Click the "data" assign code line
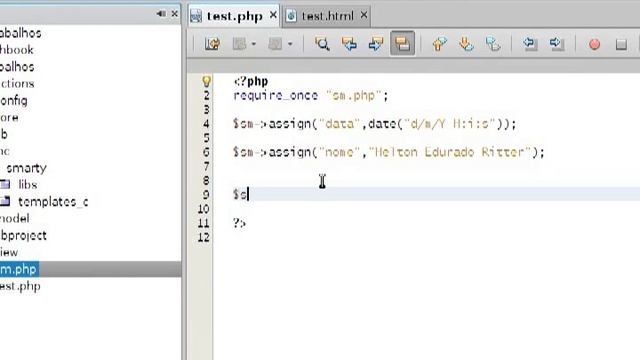The width and height of the screenshot is (640, 360). (375, 124)
